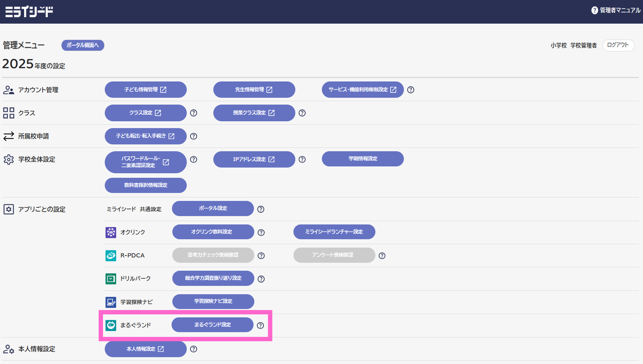The height and width of the screenshot is (364, 643).
Task: Click the ドリルパーク app icon
Action: click(x=111, y=279)
